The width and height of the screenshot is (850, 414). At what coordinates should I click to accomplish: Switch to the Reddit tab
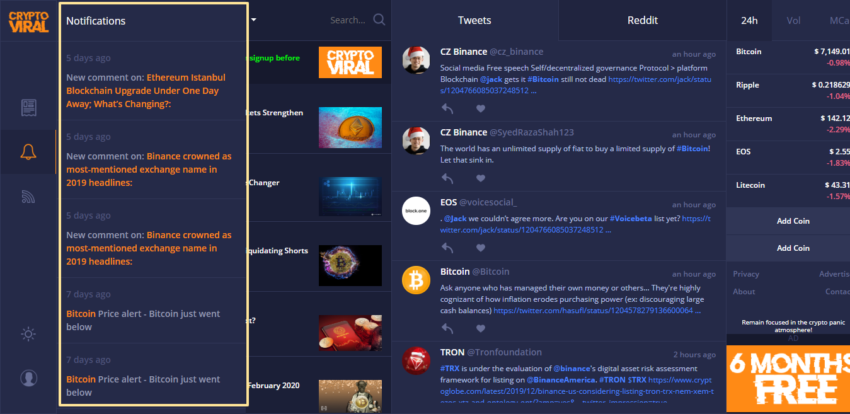click(x=642, y=21)
